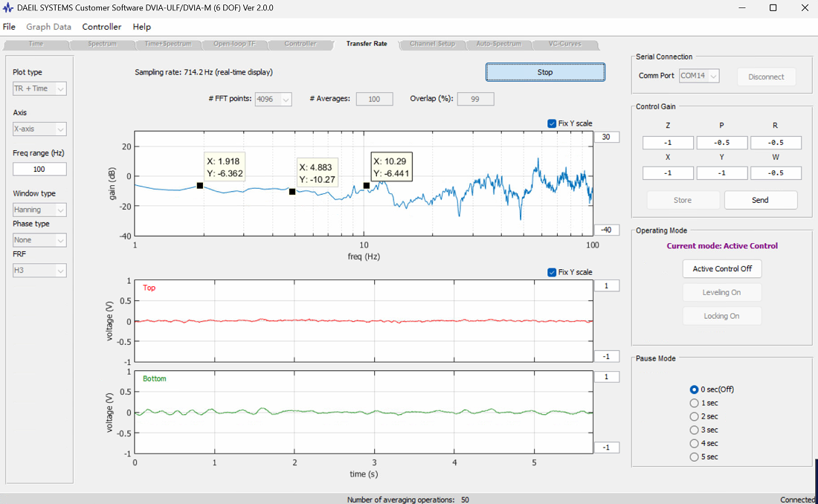Select the 2 sec pause mode
This screenshot has height=504, width=818.
pos(694,416)
